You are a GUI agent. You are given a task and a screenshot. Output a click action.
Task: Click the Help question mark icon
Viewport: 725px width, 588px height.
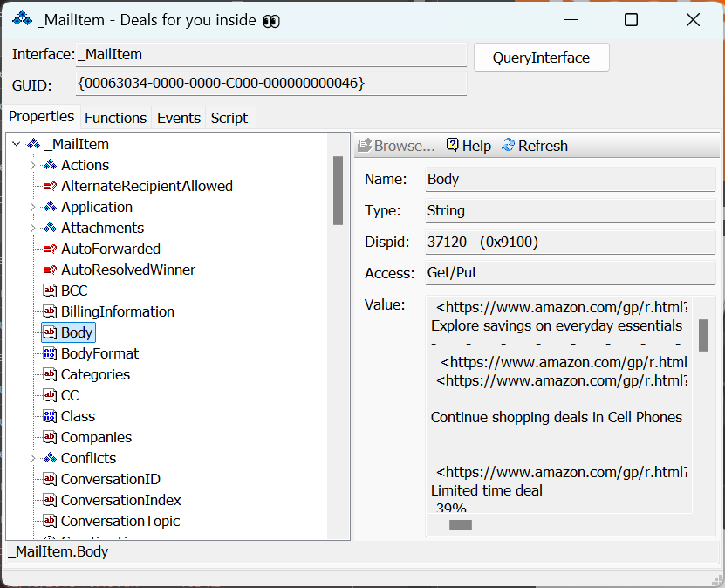tap(452, 145)
